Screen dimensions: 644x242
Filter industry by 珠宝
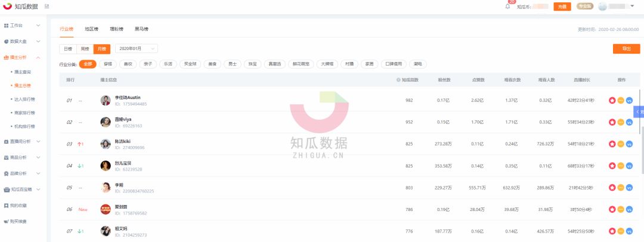(x=252, y=64)
